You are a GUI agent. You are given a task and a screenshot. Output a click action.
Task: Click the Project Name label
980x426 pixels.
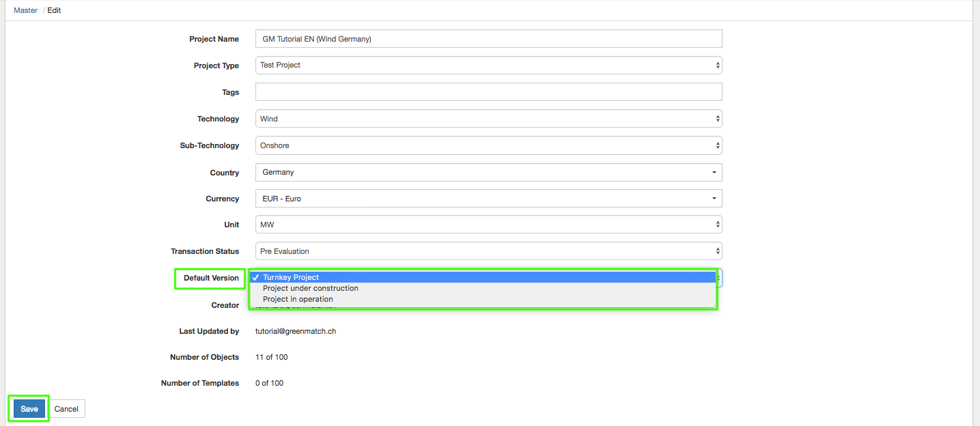(x=214, y=40)
